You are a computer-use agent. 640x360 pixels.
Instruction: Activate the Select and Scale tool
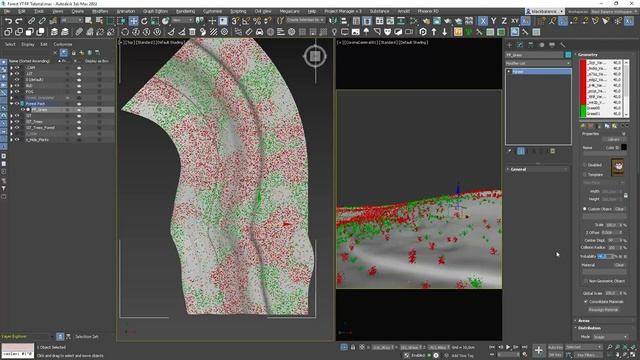click(155, 21)
